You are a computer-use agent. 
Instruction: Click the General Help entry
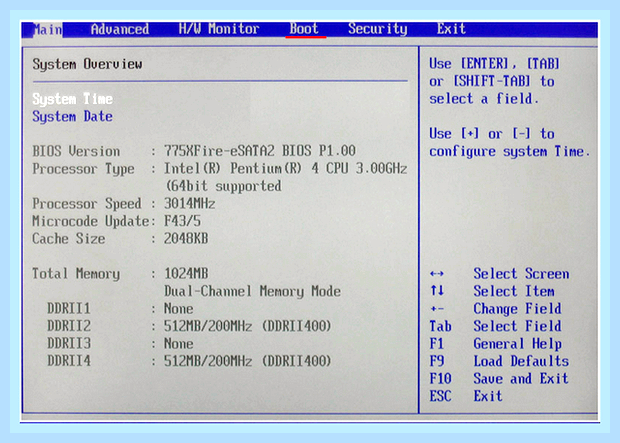(x=518, y=344)
